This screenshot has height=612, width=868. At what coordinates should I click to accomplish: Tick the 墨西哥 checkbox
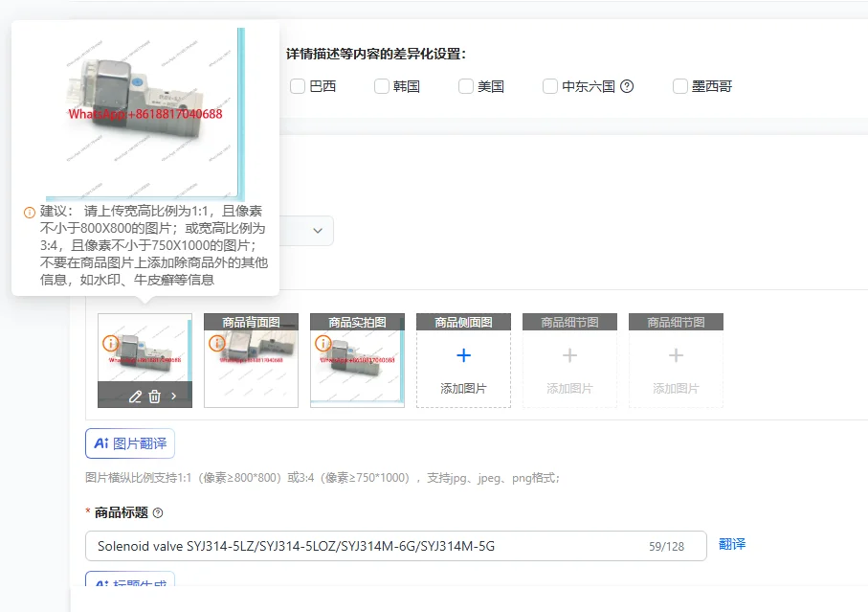pyautogui.click(x=679, y=86)
